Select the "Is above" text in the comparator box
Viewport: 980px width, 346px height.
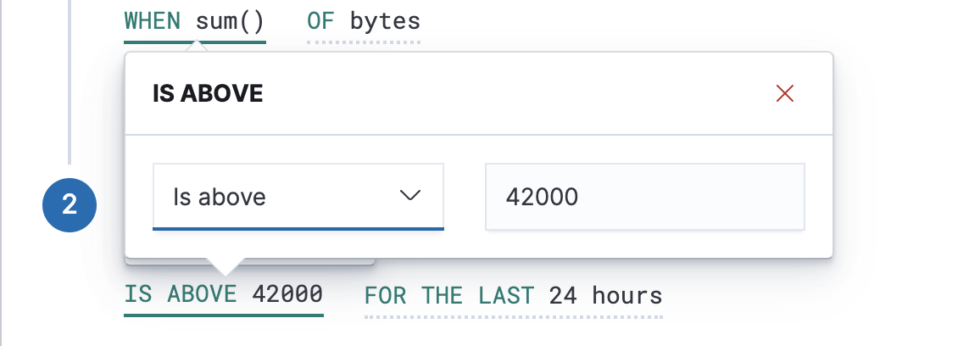(220, 198)
